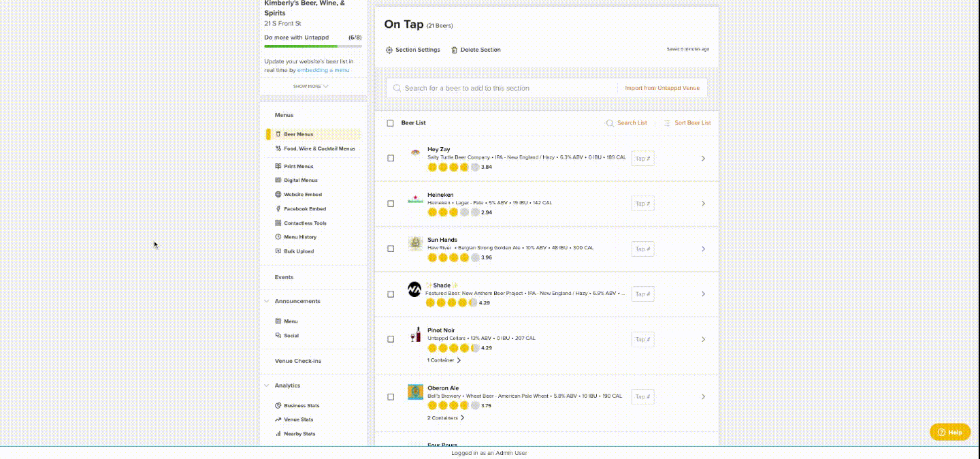Image resolution: width=980 pixels, height=459 pixels.
Task: Click the Hey Zay Tap # field
Action: pyautogui.click(x=643, y=159)
